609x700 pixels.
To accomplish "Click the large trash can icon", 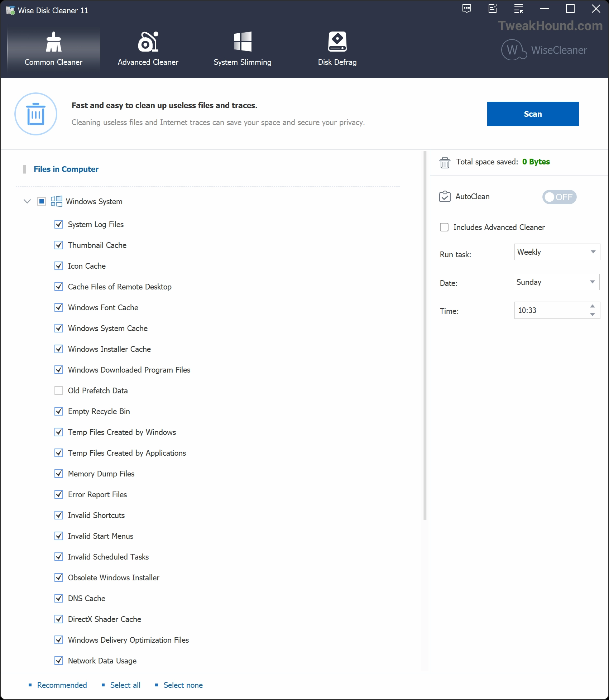I will 36,114.
